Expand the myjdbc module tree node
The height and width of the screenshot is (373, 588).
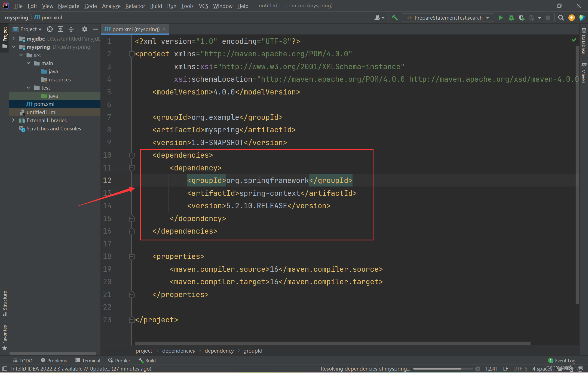coord(13,39)
